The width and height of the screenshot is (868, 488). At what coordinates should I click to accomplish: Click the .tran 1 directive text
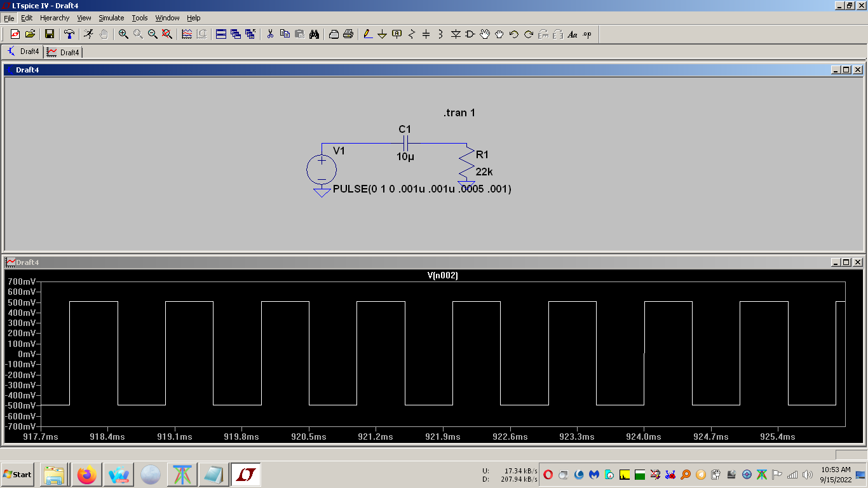459,113
